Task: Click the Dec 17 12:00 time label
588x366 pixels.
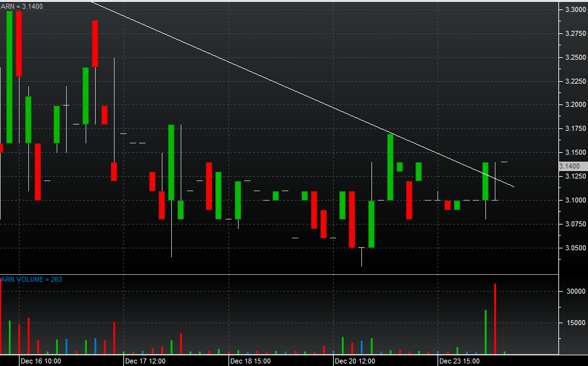Action: point(145,361)
